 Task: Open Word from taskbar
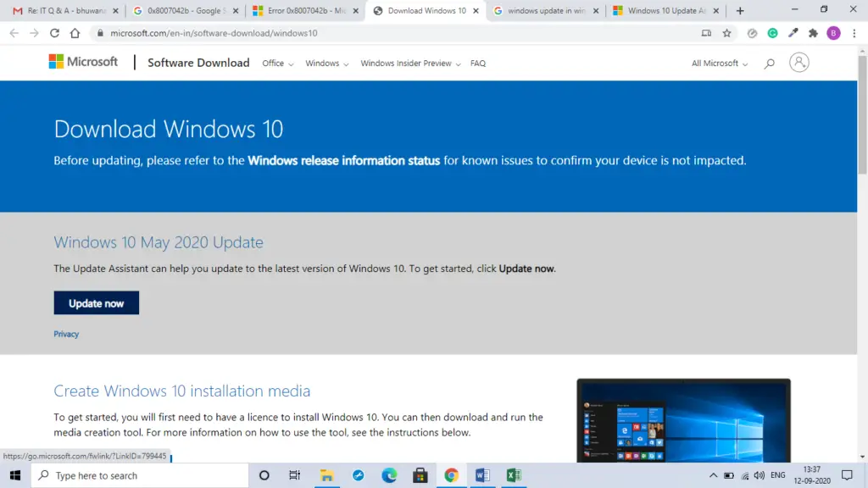pos(482,475)
